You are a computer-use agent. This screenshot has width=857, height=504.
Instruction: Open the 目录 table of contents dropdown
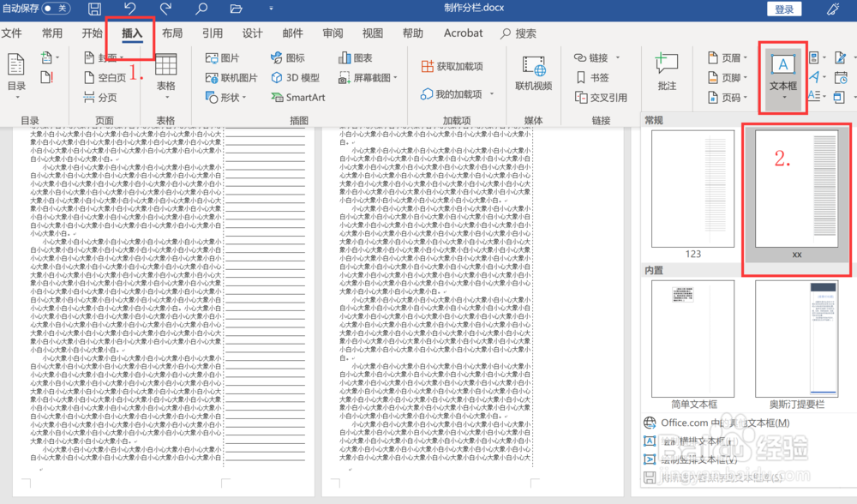click(16, 76)
